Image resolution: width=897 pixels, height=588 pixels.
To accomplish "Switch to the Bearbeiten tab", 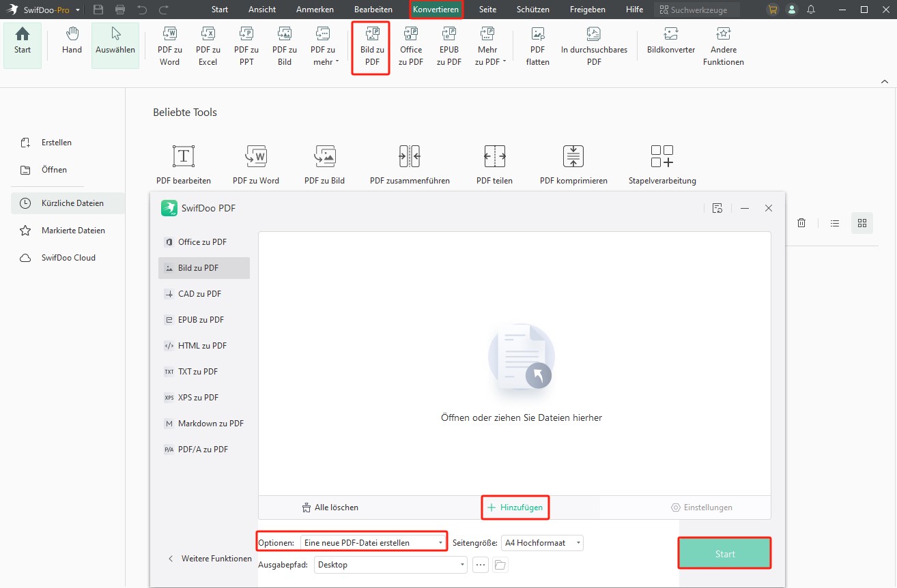I will [373, 10].
